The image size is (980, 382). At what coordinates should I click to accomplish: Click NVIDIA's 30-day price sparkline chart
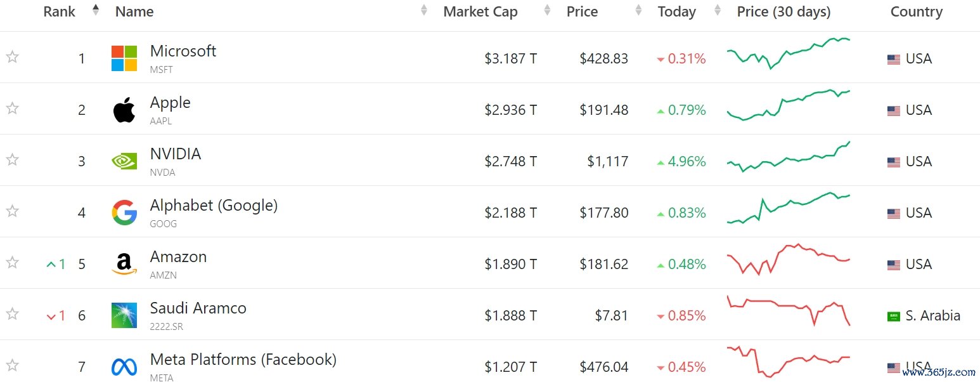tap(789, 157)
